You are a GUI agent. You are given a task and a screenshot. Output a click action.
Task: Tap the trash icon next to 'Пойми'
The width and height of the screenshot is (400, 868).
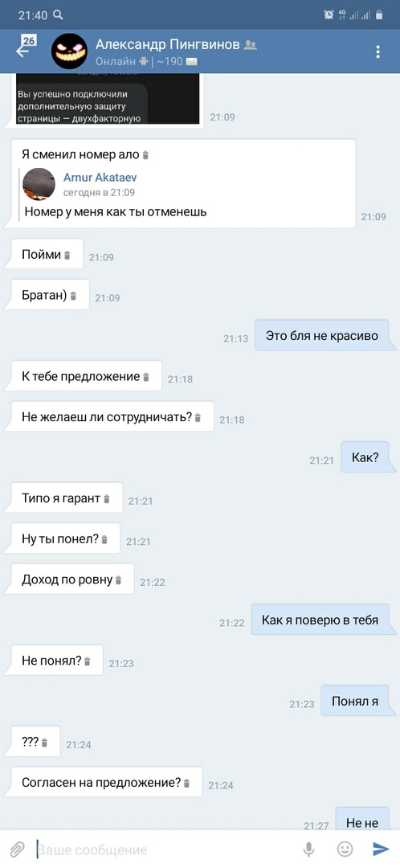pos(67,256)
